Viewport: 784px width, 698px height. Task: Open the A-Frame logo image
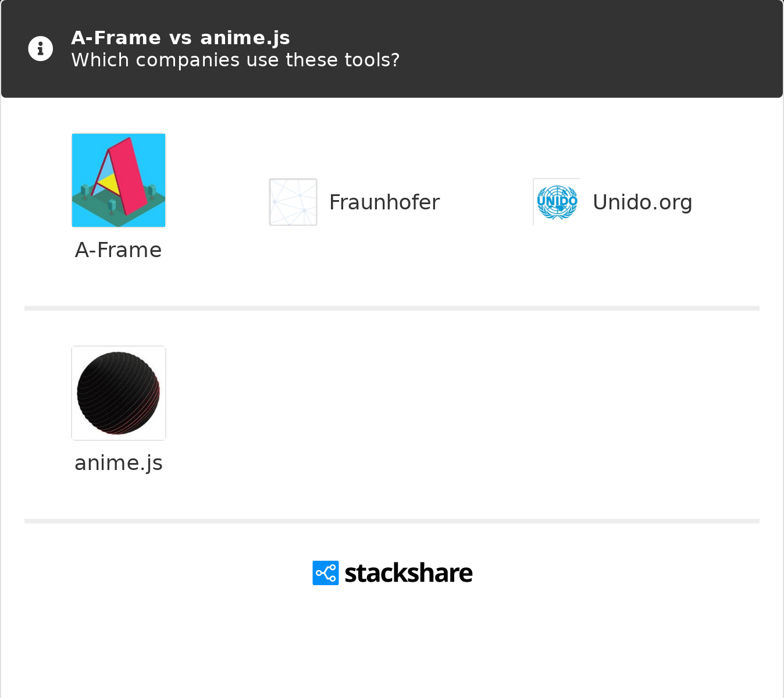click(x=119, y=180)
